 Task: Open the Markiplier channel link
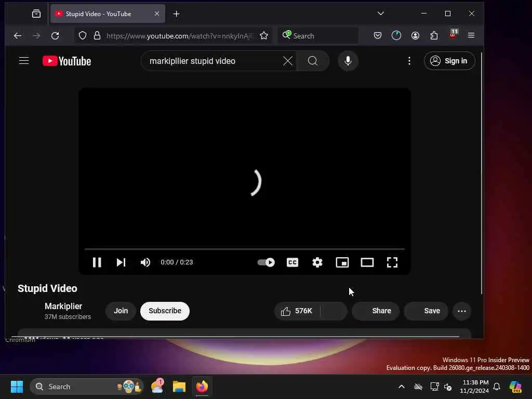pyautogui.click(x=63, y=306)
